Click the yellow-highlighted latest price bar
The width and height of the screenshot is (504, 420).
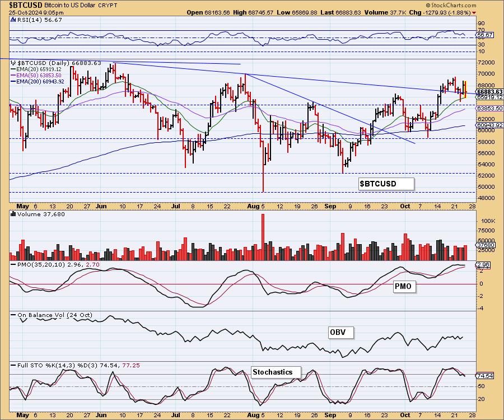pyautogui.click(x=465, y=90)
